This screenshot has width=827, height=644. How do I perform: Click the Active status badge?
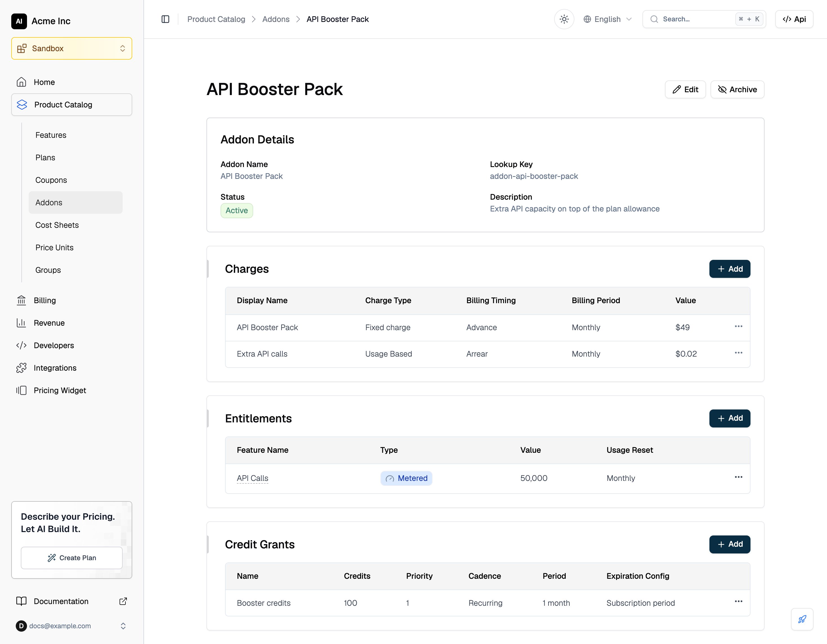tap(237, 211)
